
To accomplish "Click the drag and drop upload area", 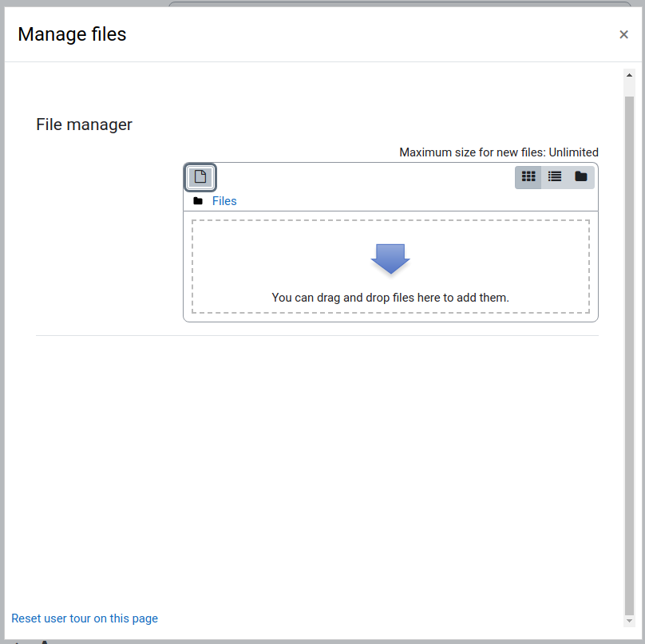I will click(x=390, y=267).
